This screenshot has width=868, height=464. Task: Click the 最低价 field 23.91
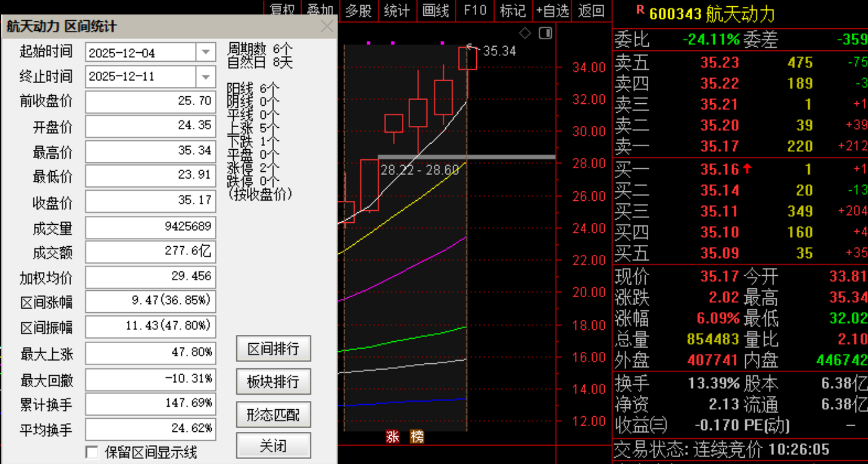(x=151, y=176)
